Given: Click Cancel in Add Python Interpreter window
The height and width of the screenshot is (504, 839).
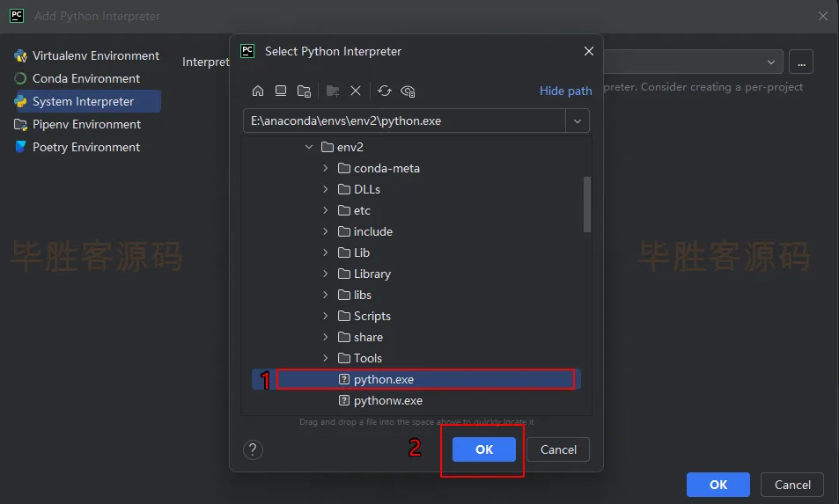Looking at the screenshot, I should (792, 485).
